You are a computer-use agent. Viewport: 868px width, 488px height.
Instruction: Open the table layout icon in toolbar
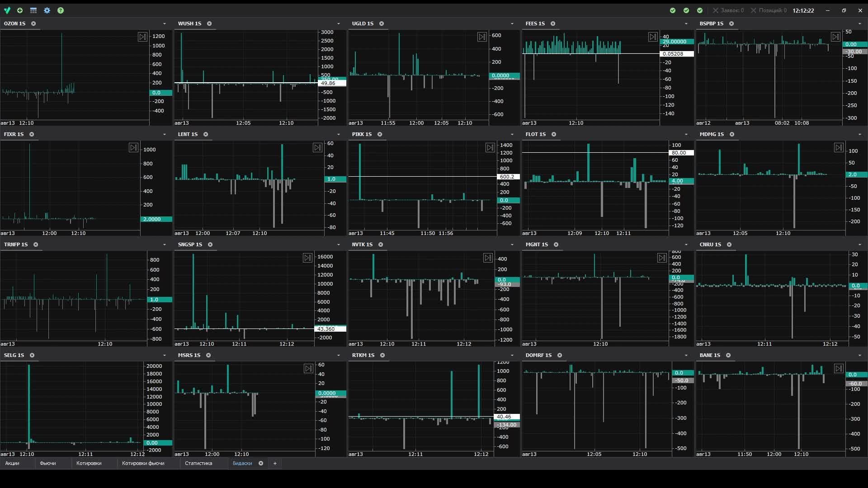coord(33,10)
